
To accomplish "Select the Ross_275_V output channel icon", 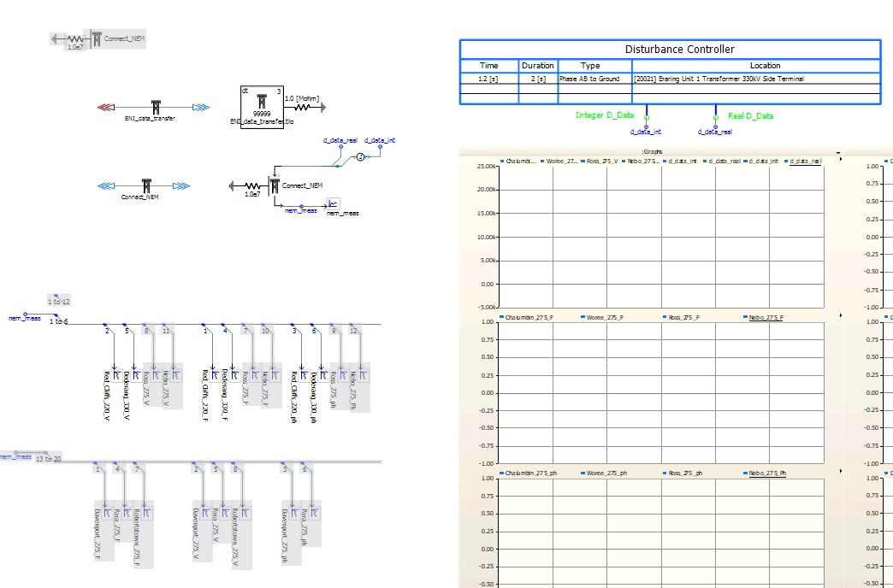I will click(x=156, y=375).
